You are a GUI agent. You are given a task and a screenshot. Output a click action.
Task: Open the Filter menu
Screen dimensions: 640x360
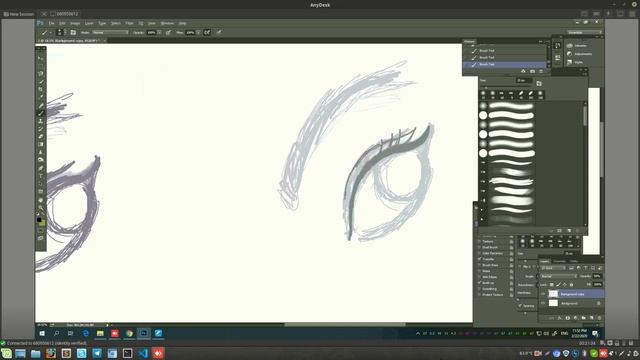click(129, 23)
